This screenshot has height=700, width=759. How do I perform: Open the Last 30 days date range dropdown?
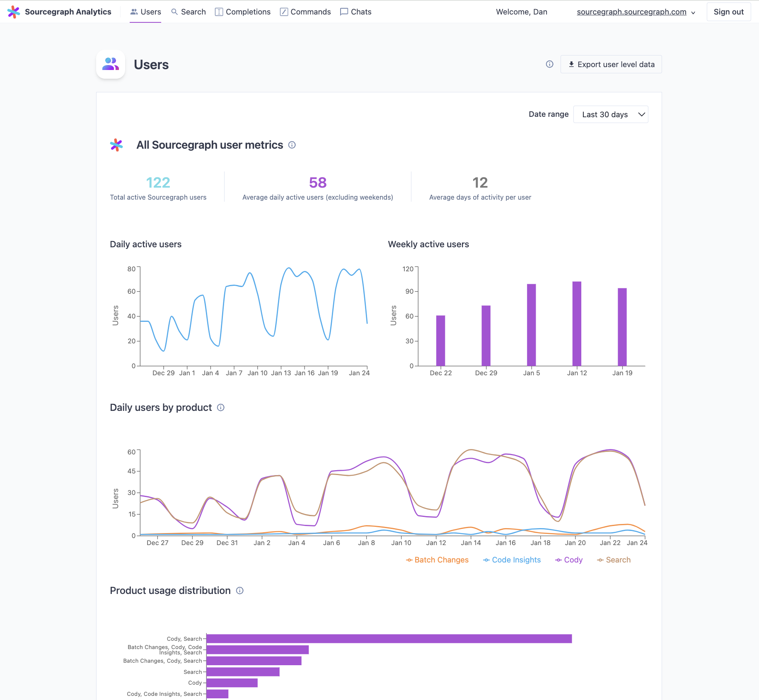[x=611, y=114]
